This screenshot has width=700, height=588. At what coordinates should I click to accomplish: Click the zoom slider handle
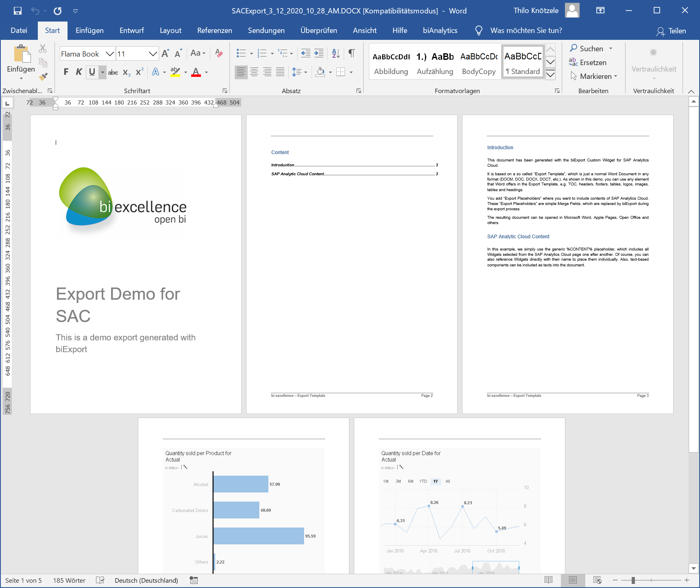click(633, 580)
